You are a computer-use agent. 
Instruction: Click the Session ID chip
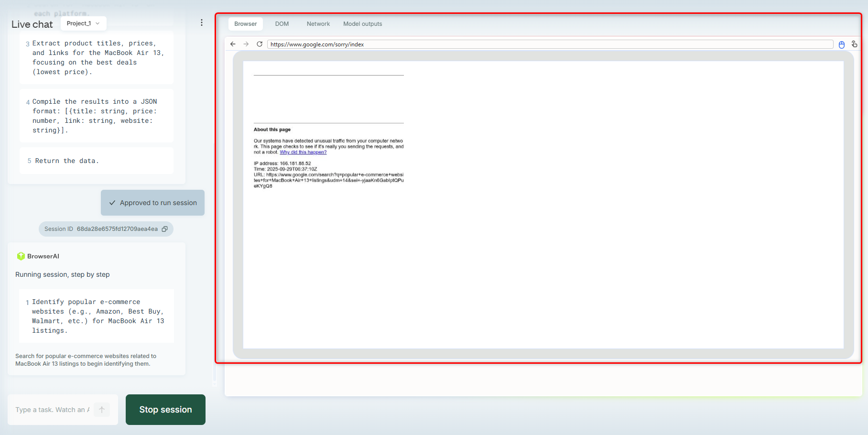[106, 229]
